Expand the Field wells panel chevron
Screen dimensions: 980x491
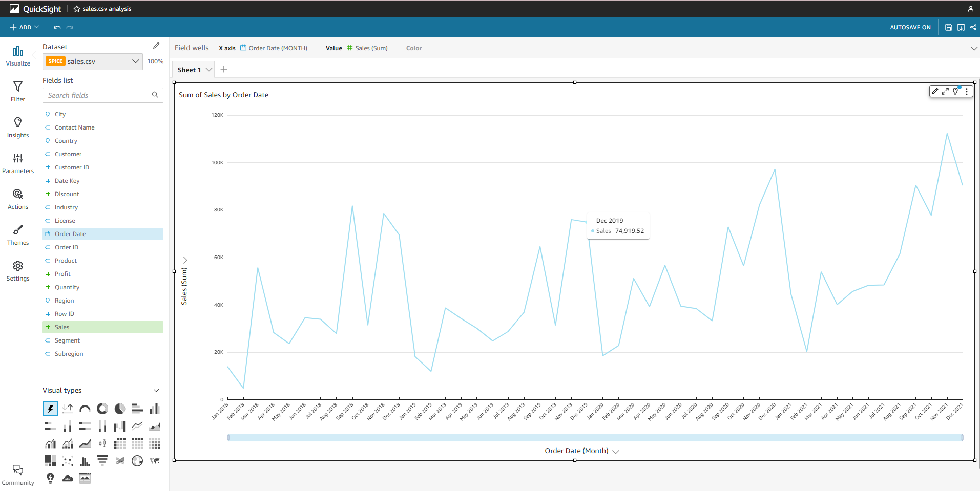[x=974, y=48]
